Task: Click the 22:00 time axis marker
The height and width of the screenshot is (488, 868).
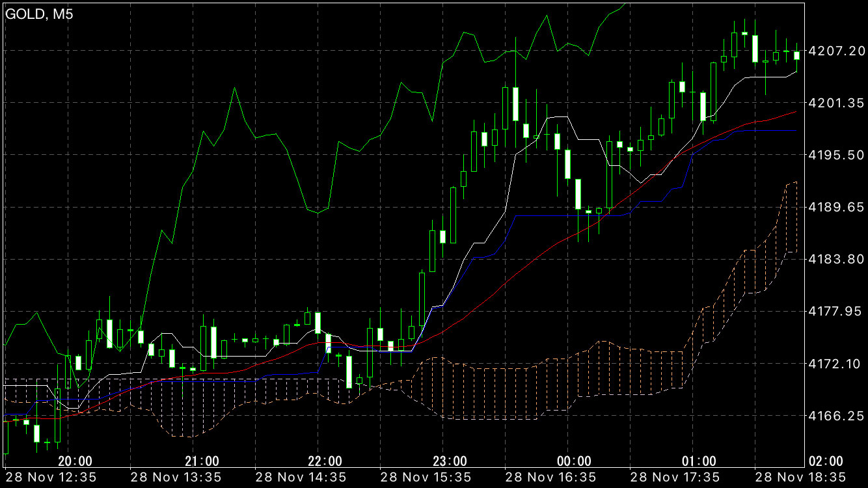Action: 325,461
